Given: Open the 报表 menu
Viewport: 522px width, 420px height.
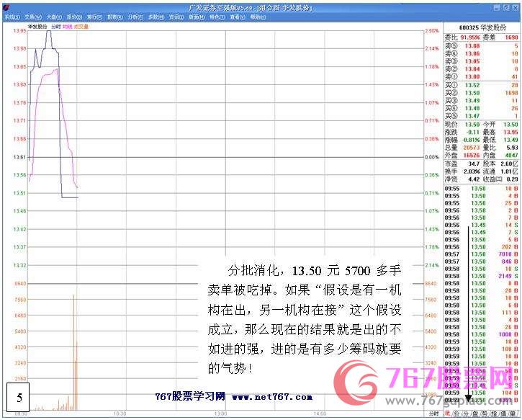Looking at the screenshot, I should [115, 17].
